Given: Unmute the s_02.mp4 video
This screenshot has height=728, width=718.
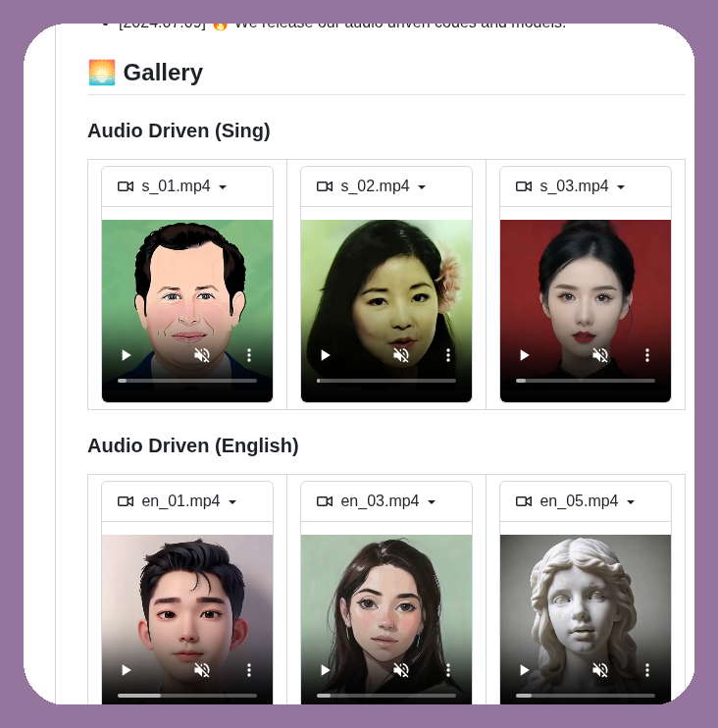Looking at the screenshot, I should point(401,355).
